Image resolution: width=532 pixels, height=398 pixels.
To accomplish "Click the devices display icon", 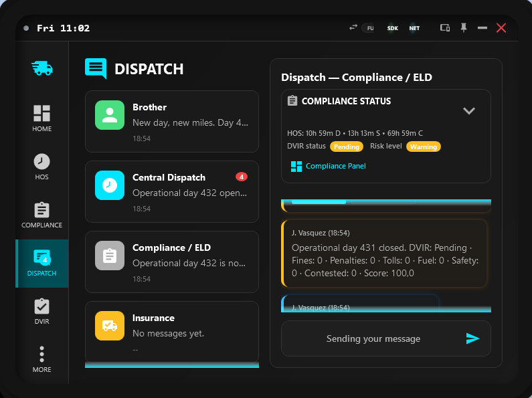I will pyautogui.click(x=445, y=28).
